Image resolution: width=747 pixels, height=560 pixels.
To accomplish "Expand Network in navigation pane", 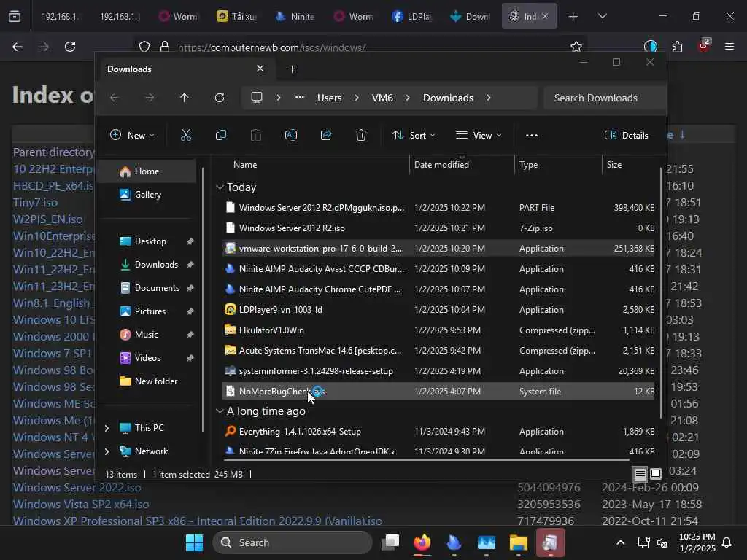I will coord(107,451).
